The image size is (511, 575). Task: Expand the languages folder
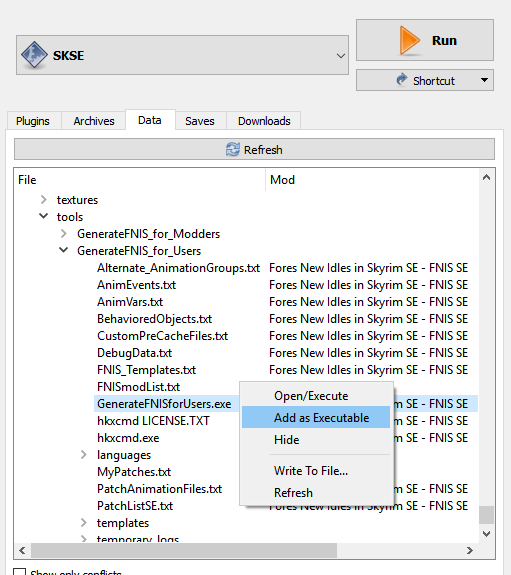pyautogui.click(x=84, y=455)
